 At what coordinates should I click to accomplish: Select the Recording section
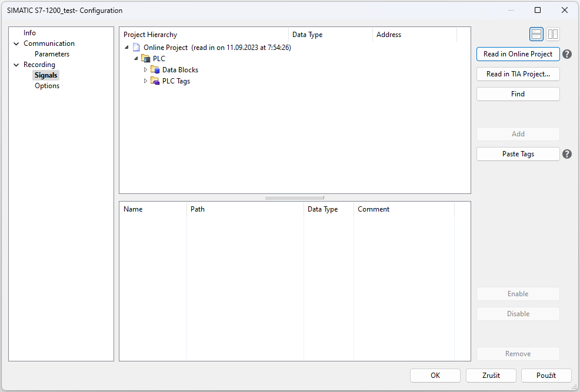click(x=39, y=64)
